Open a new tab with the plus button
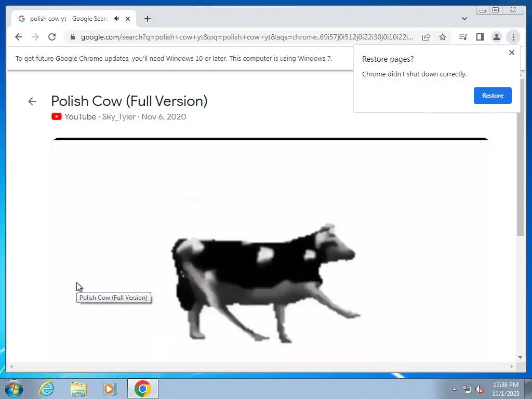Viewport: 532px width, 399px height. (147, 19)
